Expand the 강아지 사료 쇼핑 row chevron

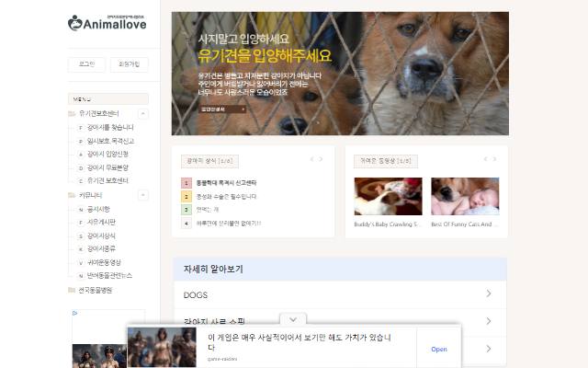[488, 321]
